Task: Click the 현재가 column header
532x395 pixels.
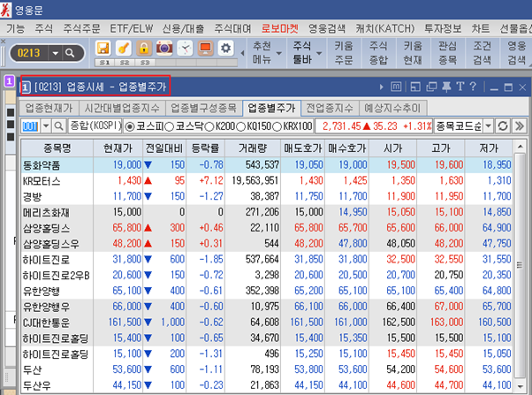Action: (x=118, y=148)
